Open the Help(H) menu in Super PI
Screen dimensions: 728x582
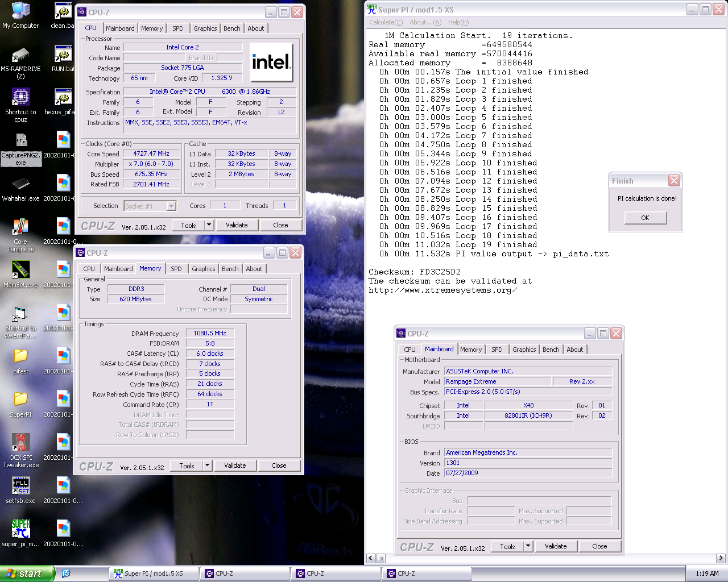pos(458,22)
